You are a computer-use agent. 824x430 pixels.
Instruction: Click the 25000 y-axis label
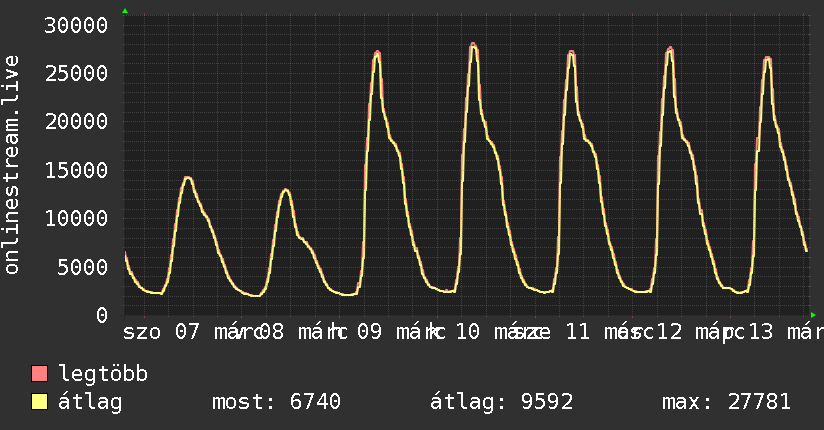pos(76,74)
